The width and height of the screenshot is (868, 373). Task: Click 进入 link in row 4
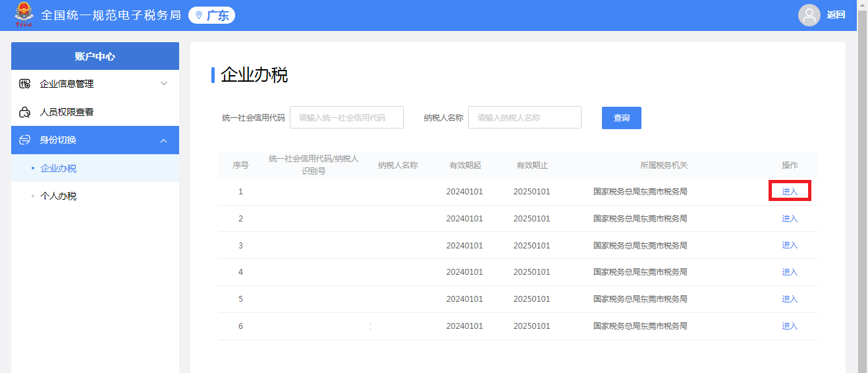tap(790, 272)
